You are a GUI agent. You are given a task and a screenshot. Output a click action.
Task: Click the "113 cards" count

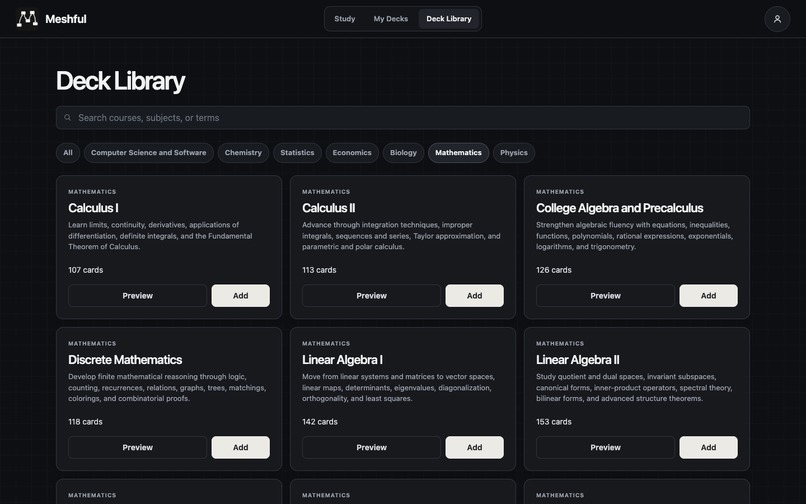pyautogui.click(x=319, y=270)
